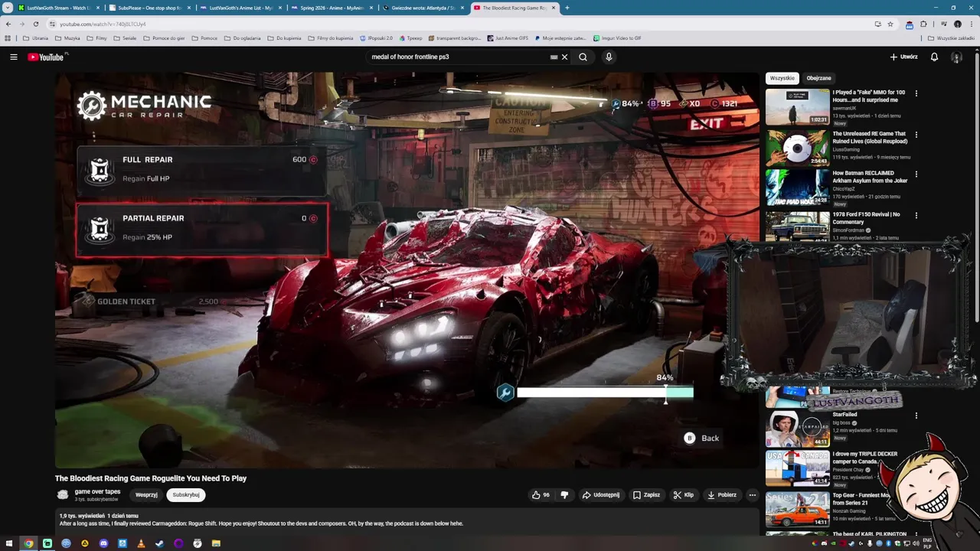Screen dimensions: 980x551
Task: Open the Seriale bookmarks folder
Action: pyautogui.click(x=125, y=37)
